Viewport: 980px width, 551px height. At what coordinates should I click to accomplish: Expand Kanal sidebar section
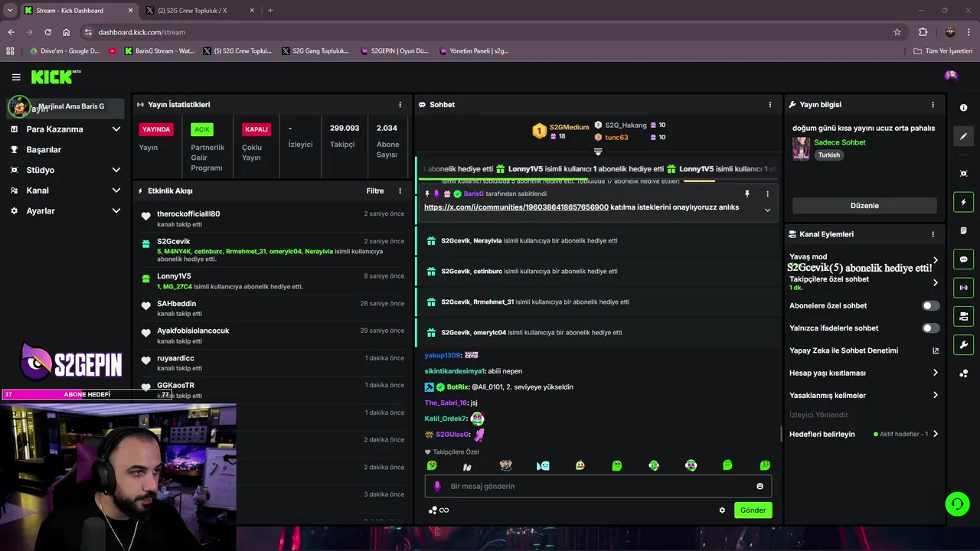click(116, 191)
